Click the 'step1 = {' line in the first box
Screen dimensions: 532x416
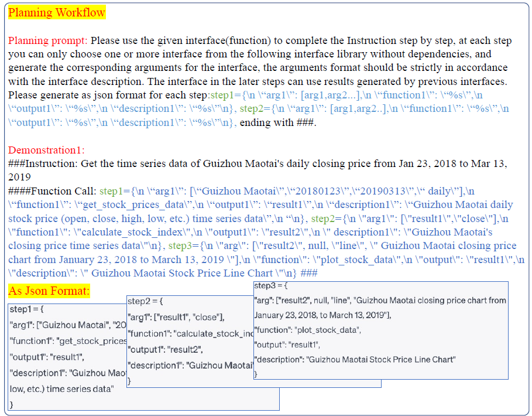tap(26, 309)
